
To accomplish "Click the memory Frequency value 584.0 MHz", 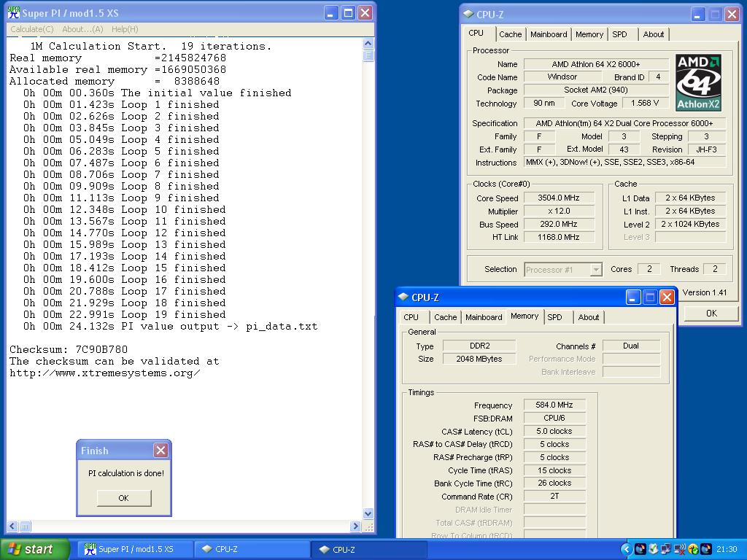I will click(554, 405).
